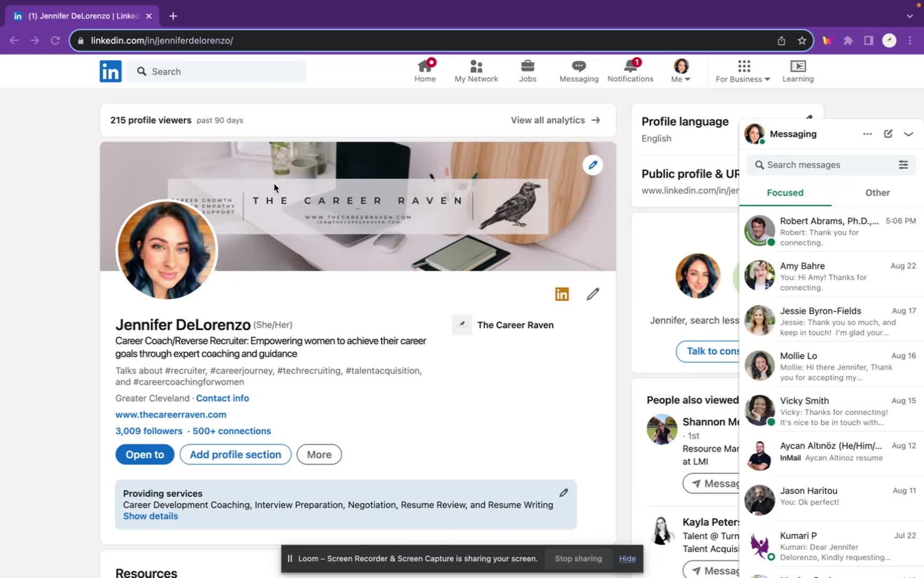The height and width of the screenshot is (578, 924).
Task: Click the LinkedIn logo icon
Action: [111, 71]
